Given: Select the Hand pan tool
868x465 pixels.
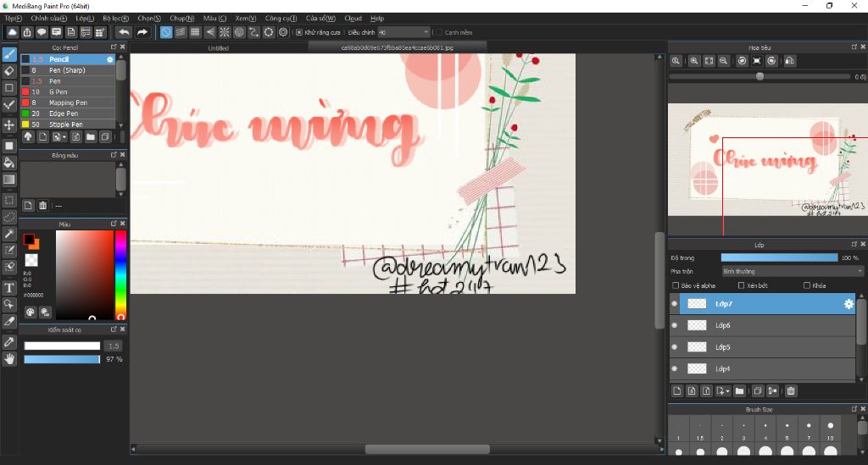Looking at the screenshot, I should 8,359.
